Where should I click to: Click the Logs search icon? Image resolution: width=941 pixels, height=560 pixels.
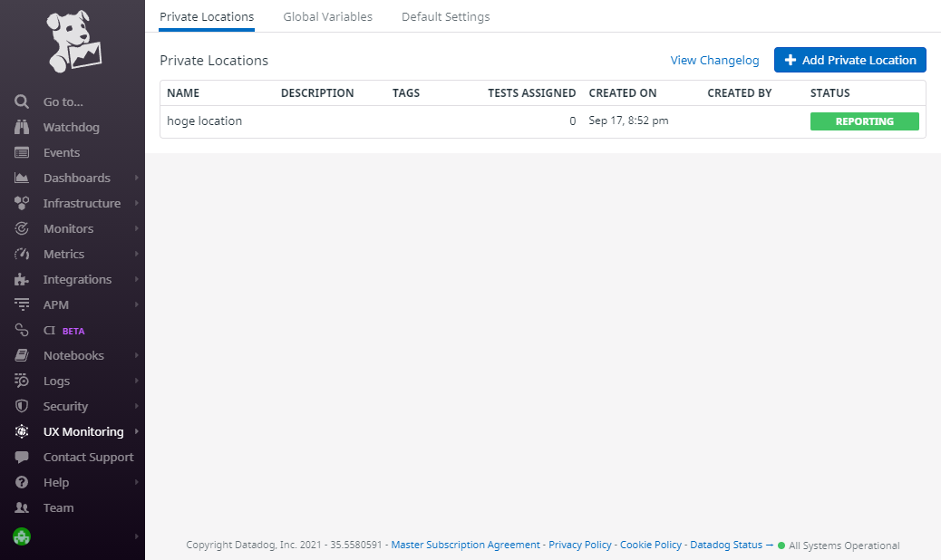22,381
